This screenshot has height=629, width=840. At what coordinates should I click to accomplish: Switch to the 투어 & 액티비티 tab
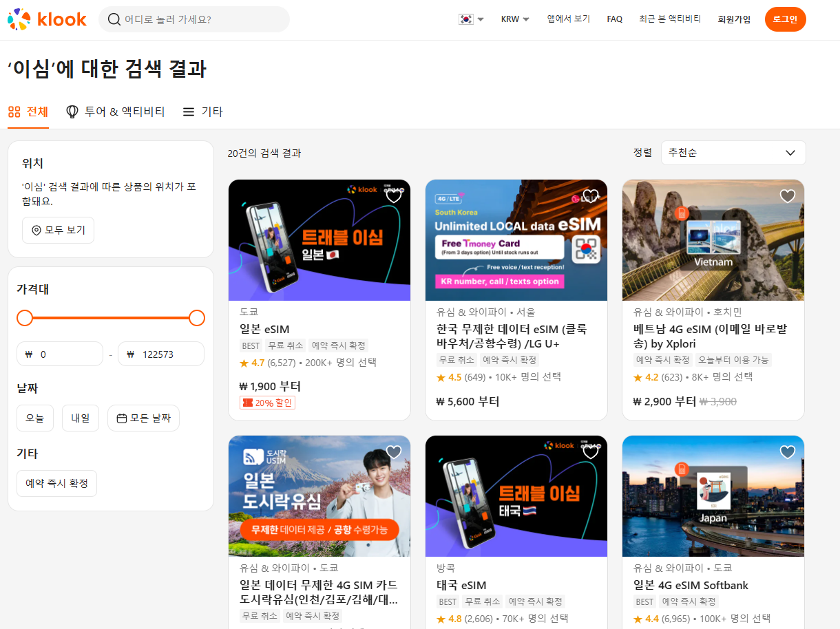[115, 111]
